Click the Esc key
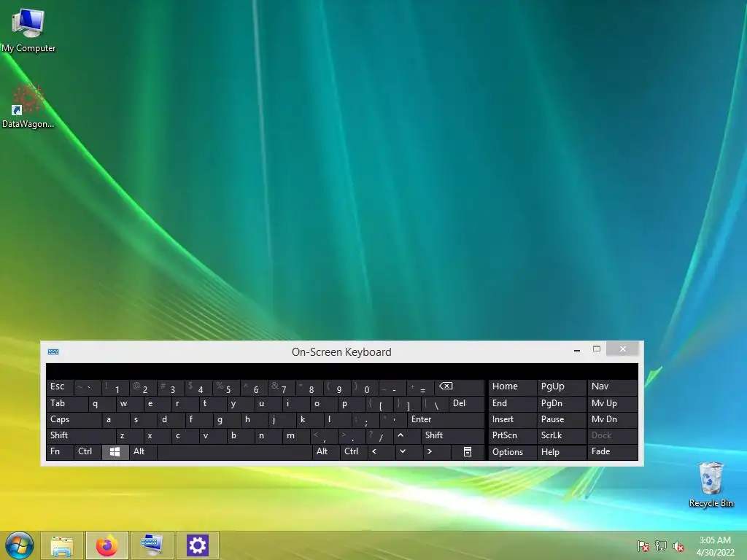The height and width of the screenshot is (560, 747). click(60, 387)
